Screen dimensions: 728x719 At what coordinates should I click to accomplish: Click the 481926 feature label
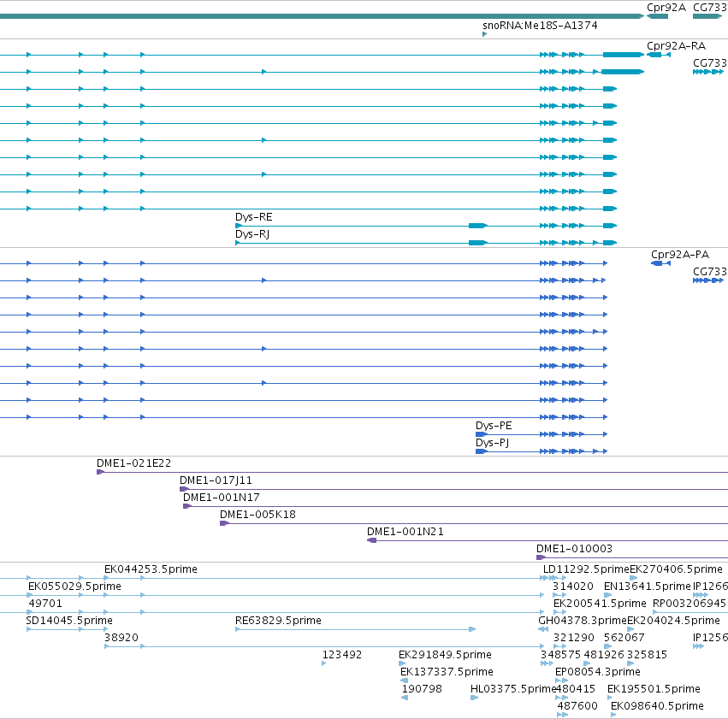pos(604,655)
